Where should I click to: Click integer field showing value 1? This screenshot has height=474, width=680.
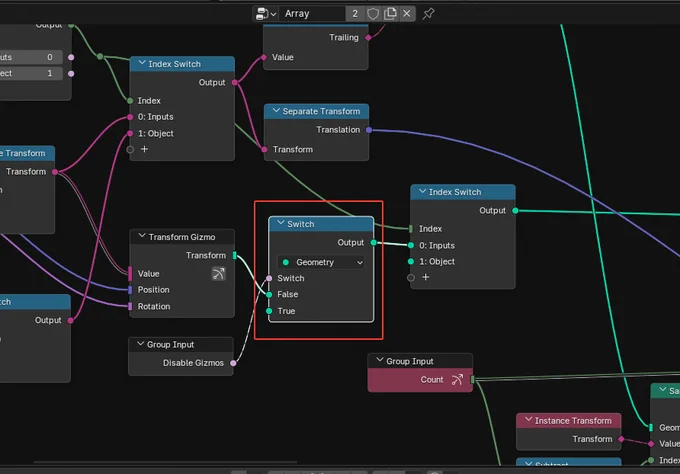(x=31, y=73)
